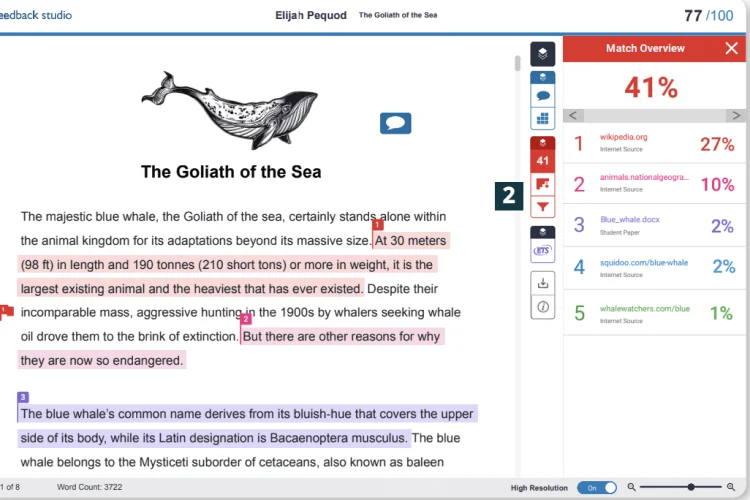750x500 pixels.
Task: Open the rubric grid icon
Action: pyautogui.click(x=542, y=118)
